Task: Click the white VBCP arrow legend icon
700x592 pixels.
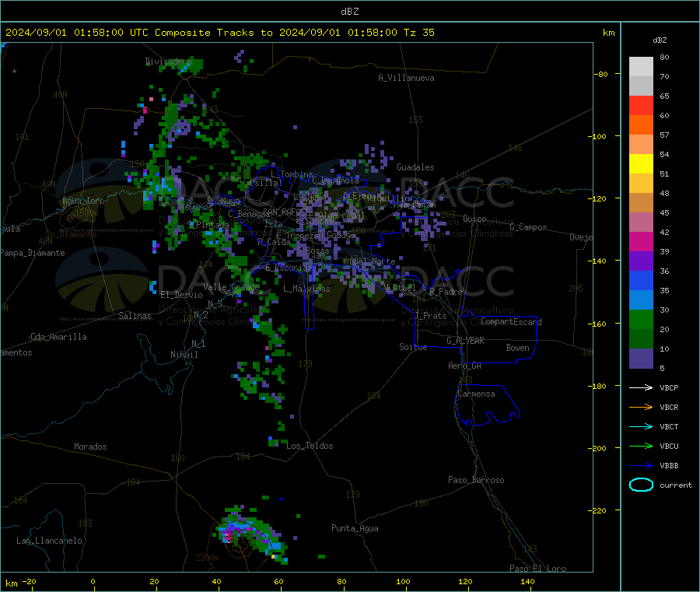Action: pyautogui.click(x=641, y=387)
